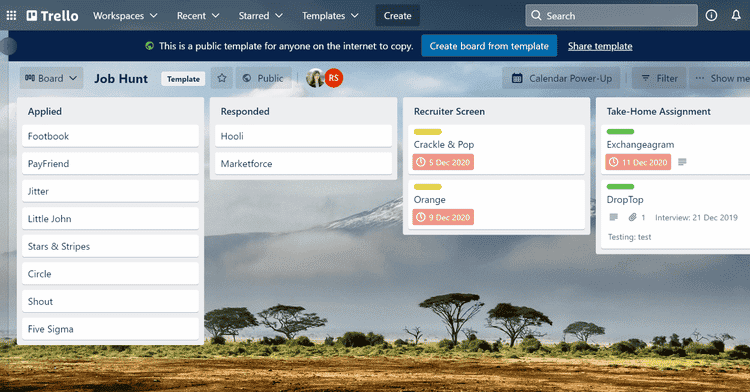Open the Five Sigma card
The image size is (750, 392).
click(x=110, y=329)
